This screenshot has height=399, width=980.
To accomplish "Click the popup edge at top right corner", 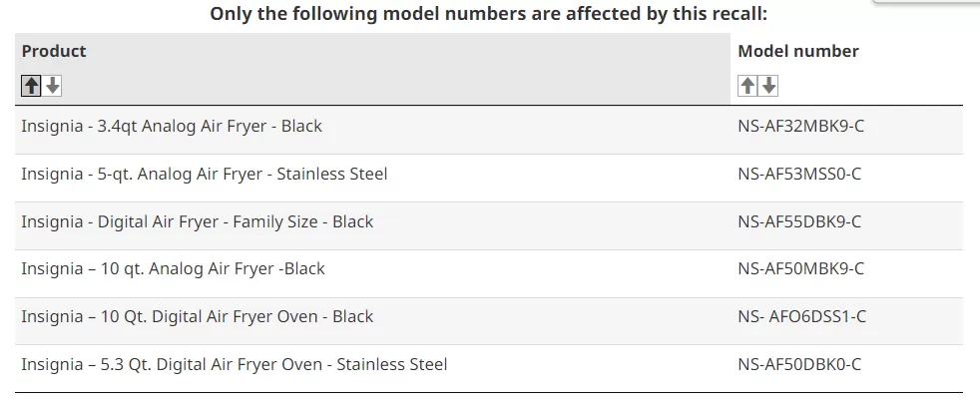I will click(x=927, y=2).
